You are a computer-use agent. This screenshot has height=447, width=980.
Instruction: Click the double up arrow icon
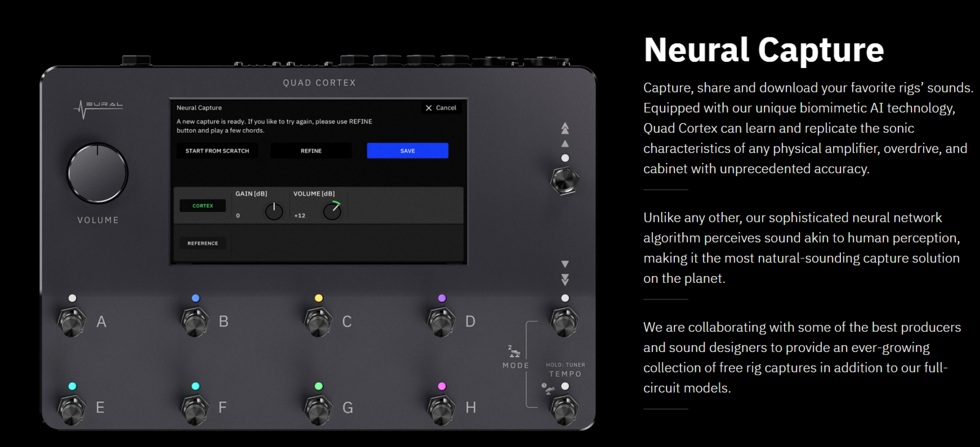(565, 128)
